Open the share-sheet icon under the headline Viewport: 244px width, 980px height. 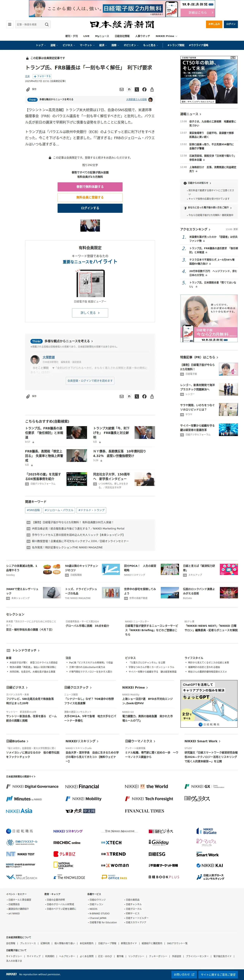(152, 89)
